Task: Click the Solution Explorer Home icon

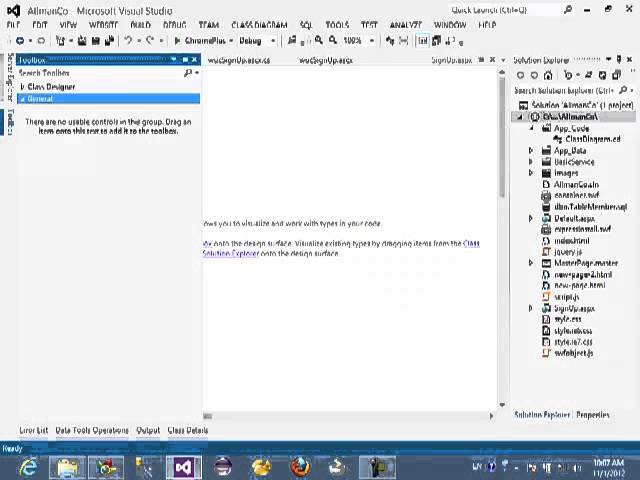Action: click(548, 75)
